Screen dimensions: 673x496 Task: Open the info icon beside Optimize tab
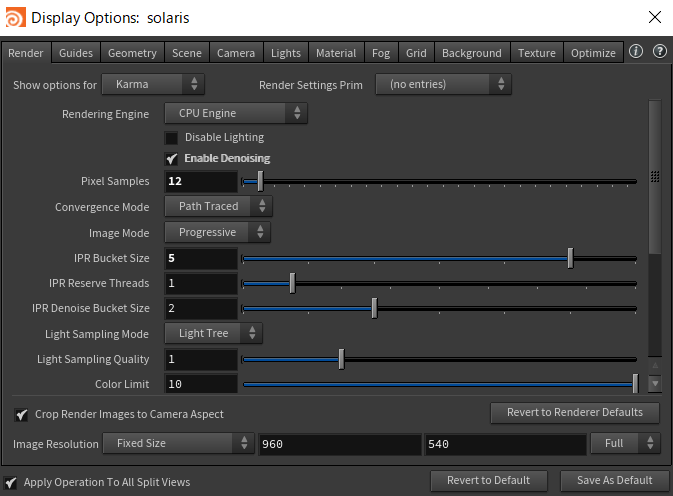click(636, 51)
